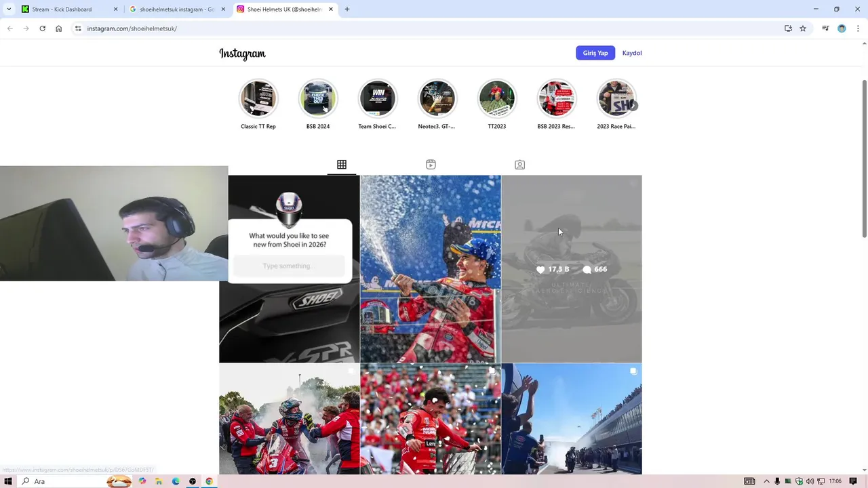Close the Kick Dashboard tab
The height and width of the screenshot is (488, 868).
click(x=115, y=9)
